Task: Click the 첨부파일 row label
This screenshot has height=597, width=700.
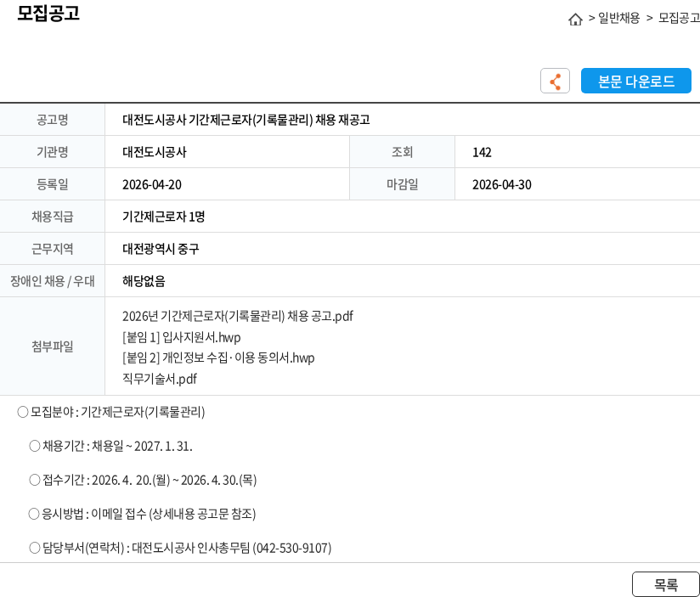Action: click(52, 346)
